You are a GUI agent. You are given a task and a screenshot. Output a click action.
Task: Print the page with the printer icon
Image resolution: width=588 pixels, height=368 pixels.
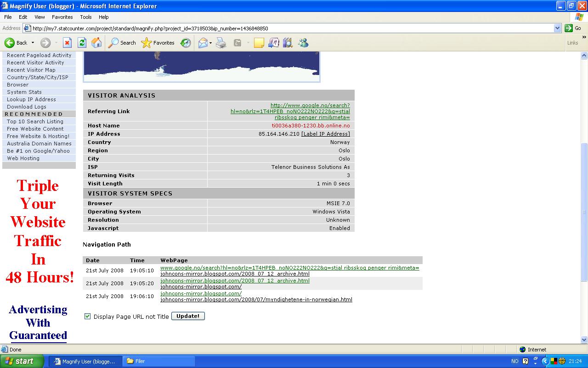pyautogui.click(x=221, y=43)
